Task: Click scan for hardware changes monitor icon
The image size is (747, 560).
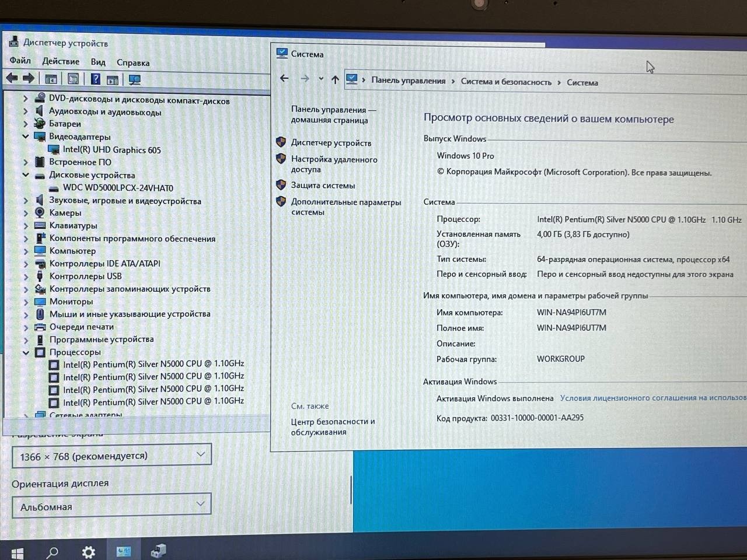Action: (x=135, y=79)
